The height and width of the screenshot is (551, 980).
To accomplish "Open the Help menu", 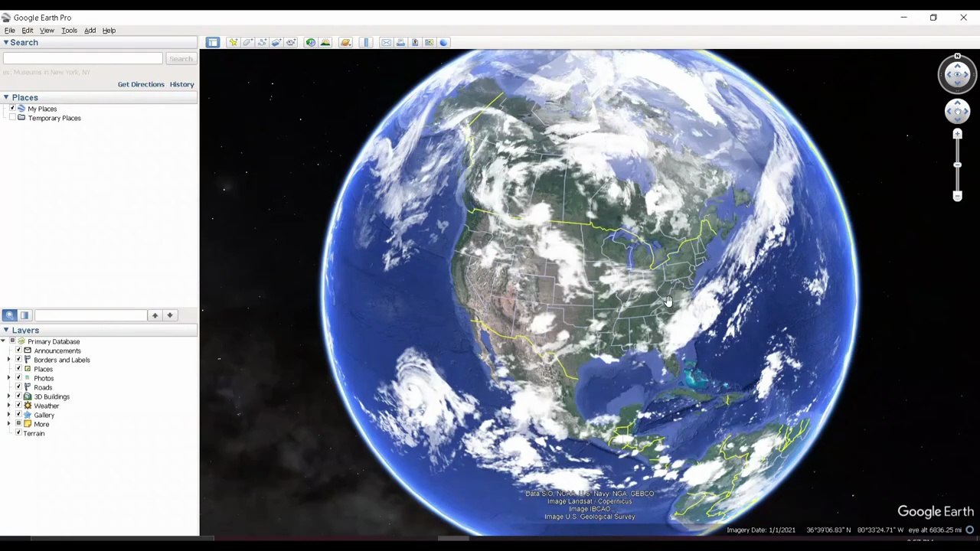I will 109,31.
